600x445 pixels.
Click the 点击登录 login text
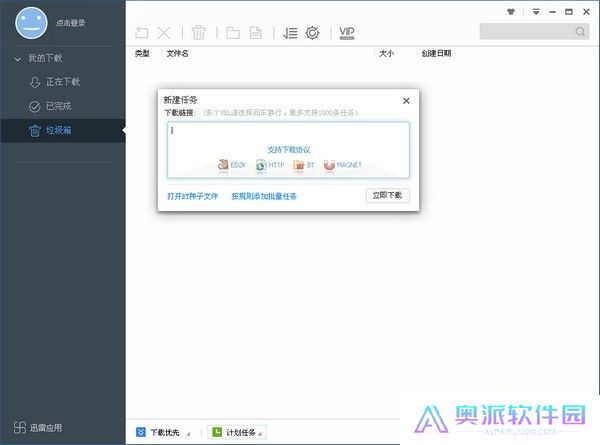click(70, 23)
